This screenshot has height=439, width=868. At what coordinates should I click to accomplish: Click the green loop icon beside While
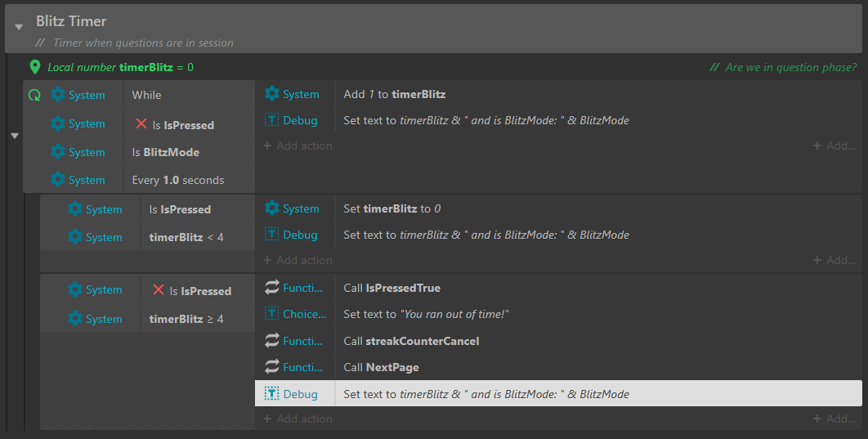[34, 95]
